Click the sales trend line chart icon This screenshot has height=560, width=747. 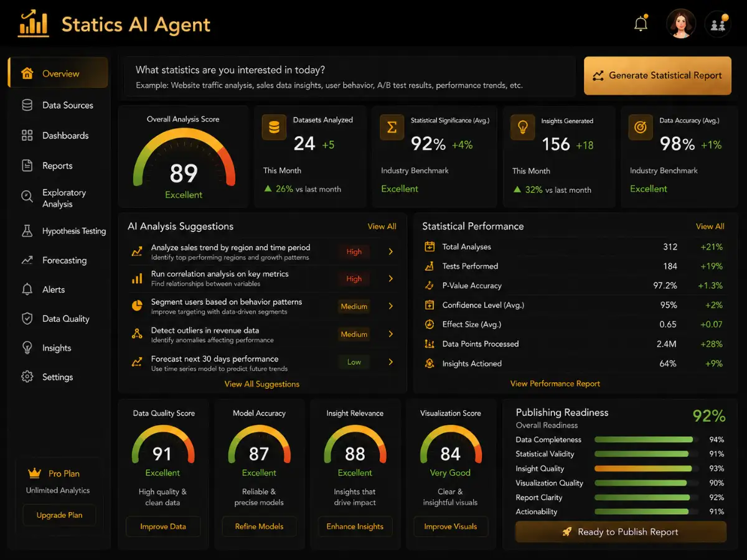point(137,252)
